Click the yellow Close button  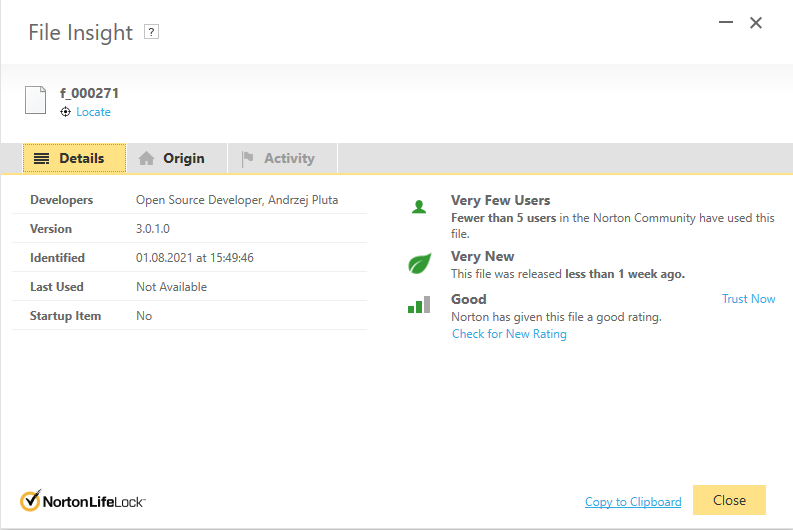(729, 500)
